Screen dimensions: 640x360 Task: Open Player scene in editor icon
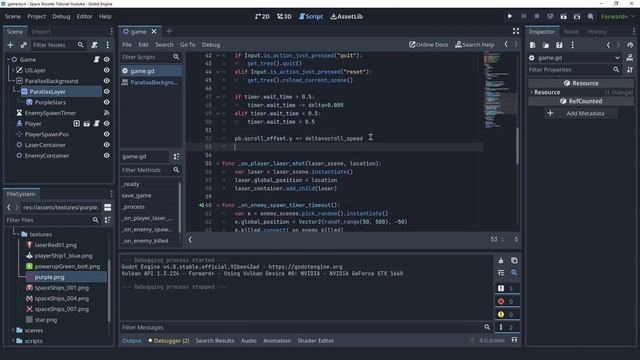tap(87, 124)
